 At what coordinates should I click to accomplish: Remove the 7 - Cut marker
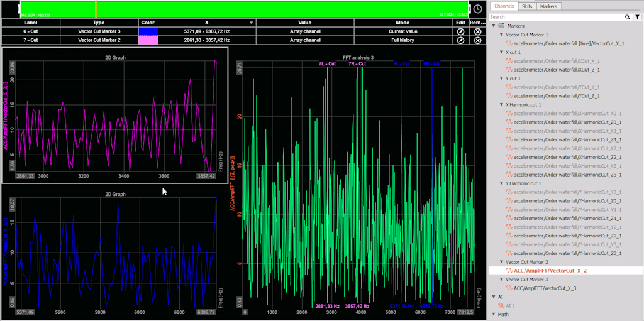pos(477,40)
